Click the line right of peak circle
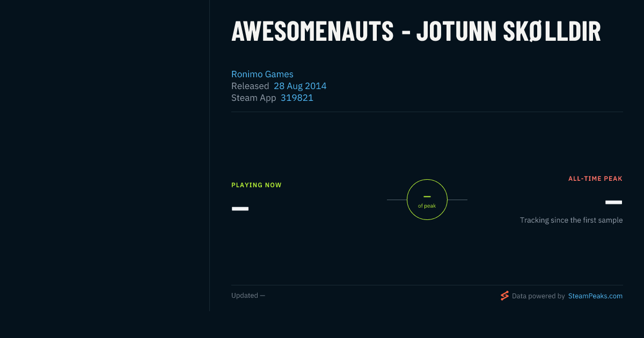The width and height of the screenshot is (644, 338). [457, 200]
